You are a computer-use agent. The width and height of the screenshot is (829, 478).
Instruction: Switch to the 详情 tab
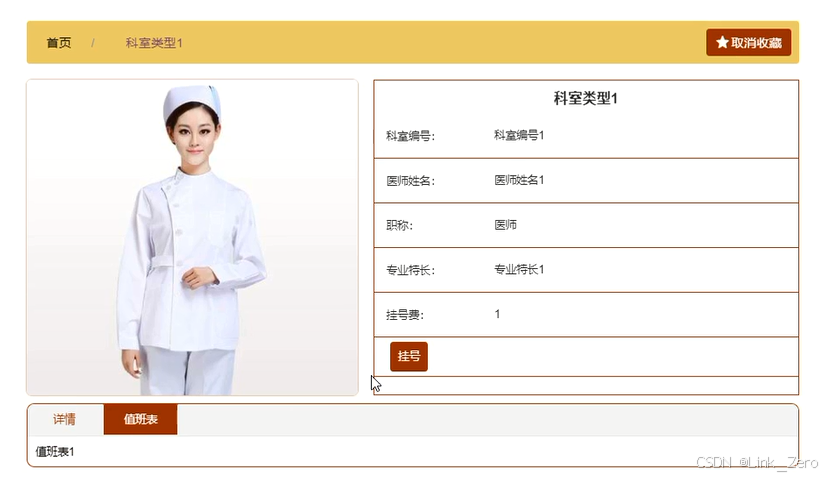[x=65, y=419]
